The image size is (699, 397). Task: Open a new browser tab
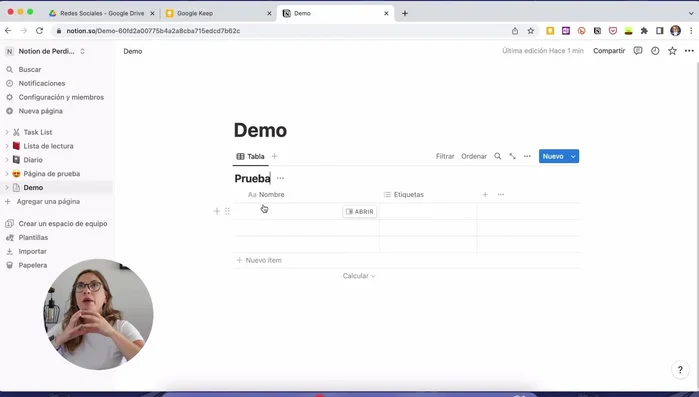click(x=405, y=13)
